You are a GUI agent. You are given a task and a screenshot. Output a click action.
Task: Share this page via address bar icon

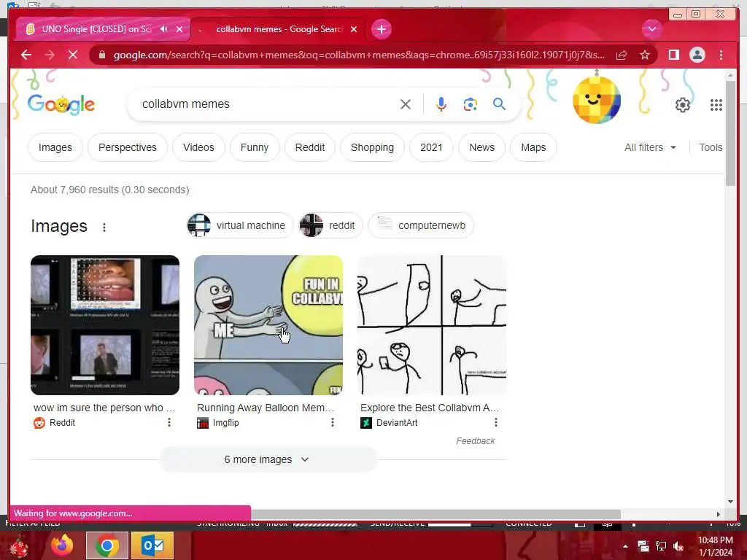pos(622,55)
